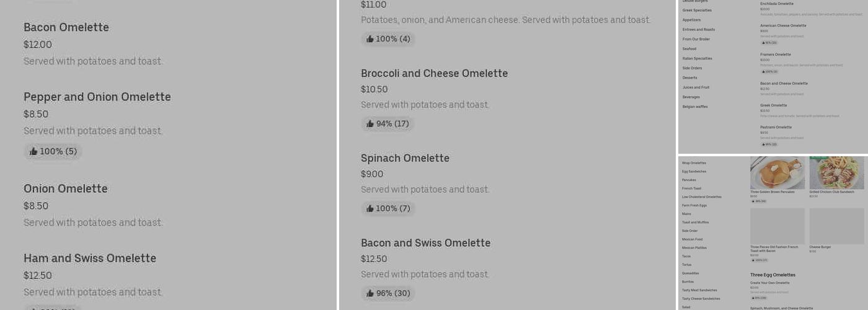Go to the Seafood menu category
The width and height of the screenshot is (868, 310).
point(689,49)
